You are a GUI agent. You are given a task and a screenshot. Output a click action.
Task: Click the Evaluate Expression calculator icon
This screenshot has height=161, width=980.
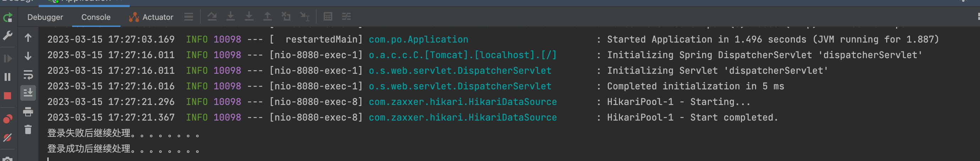click(328, 16)
